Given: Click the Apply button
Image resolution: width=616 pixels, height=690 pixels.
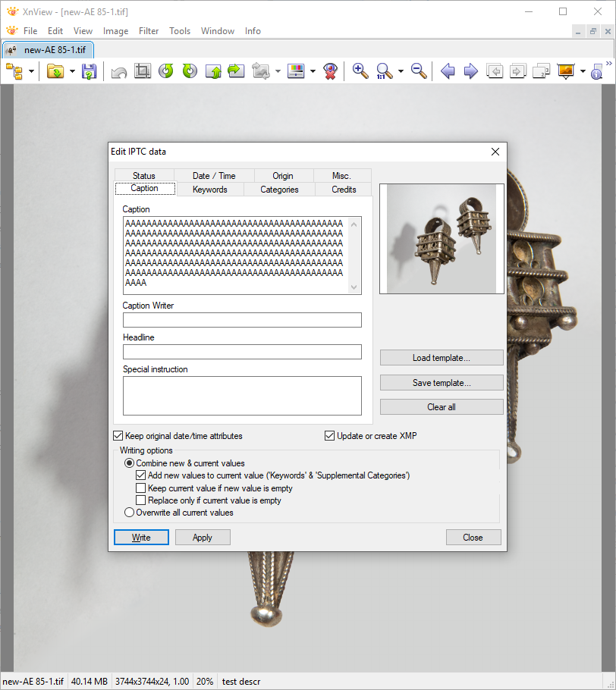Looking at the screenshot, I should (x=203, y=538).
